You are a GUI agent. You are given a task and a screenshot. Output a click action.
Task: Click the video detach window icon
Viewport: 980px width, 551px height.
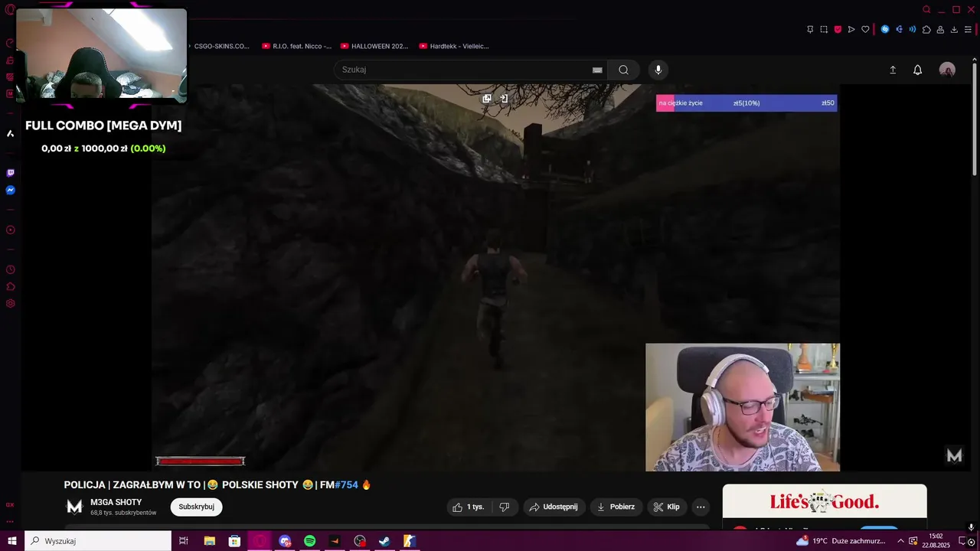[x=505, y=98]
